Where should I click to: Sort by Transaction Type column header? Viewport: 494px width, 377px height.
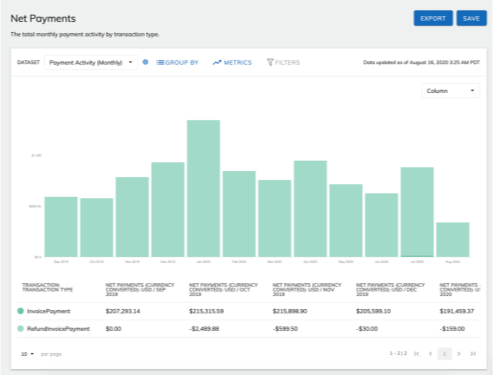(x=47, y=287)
